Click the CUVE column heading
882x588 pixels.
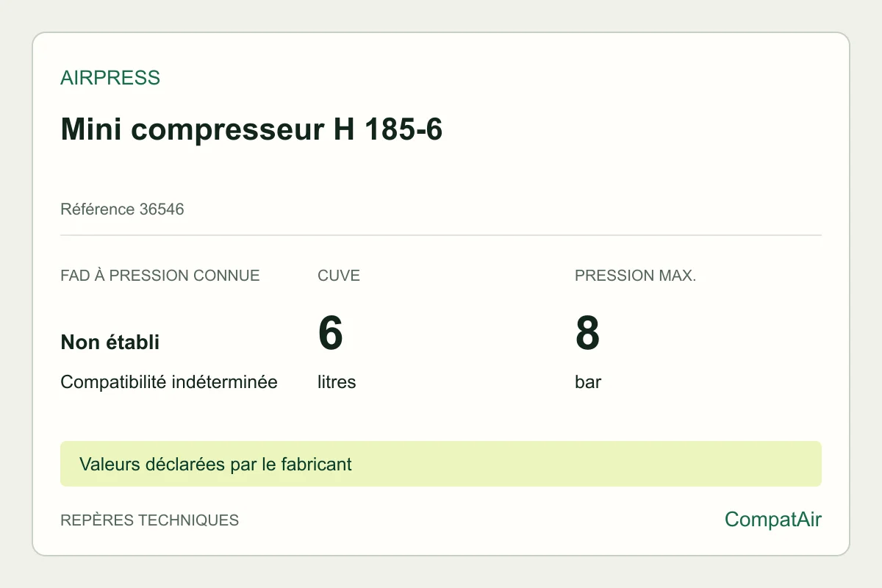339,276
